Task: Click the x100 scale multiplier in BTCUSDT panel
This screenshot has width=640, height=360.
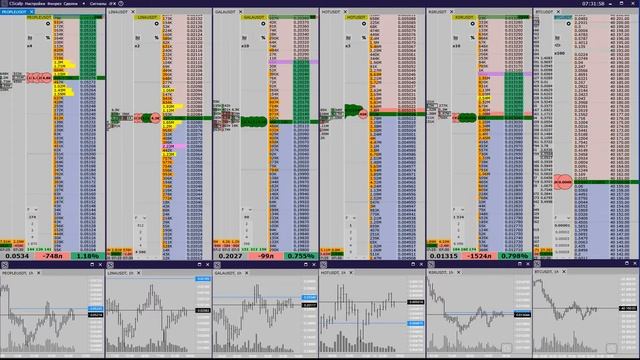Action: coord(559,53)
